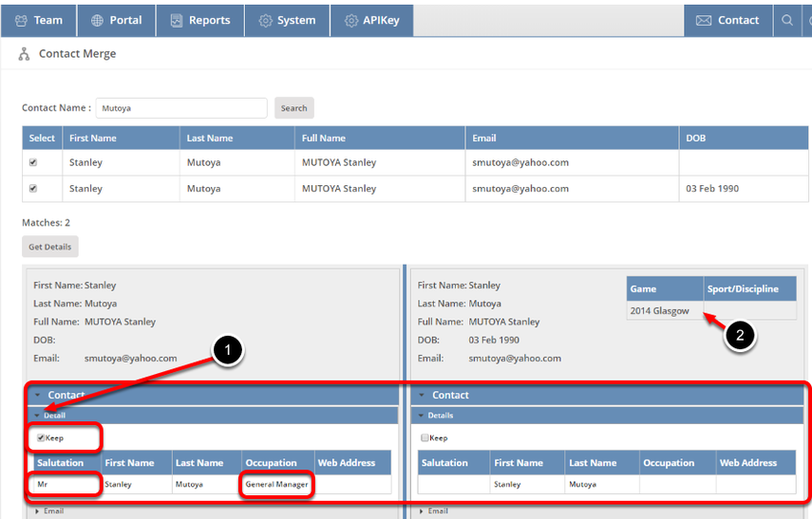Uncheck the Keep checkbox in left contact panel
812x519 pixels.
point(41,437)
